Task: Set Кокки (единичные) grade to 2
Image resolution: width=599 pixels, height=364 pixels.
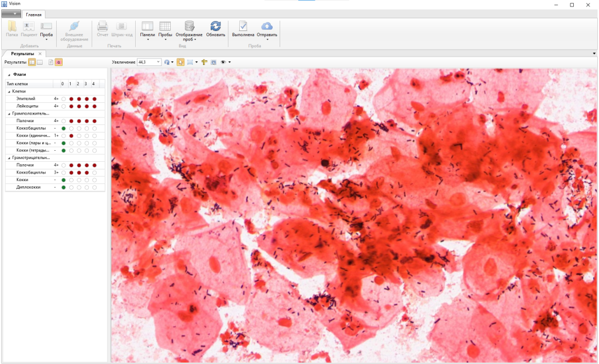Action: pos(78,136)
